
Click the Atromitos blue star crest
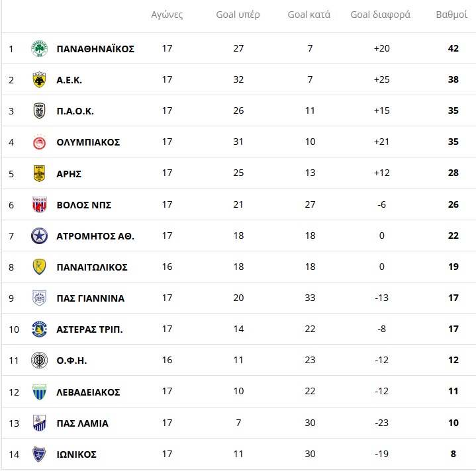pyautogui.click(x=40, y=235)
